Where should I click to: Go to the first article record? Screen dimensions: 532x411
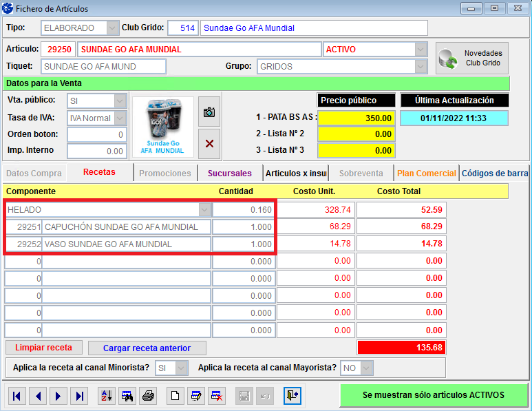(x=17, y=396)
